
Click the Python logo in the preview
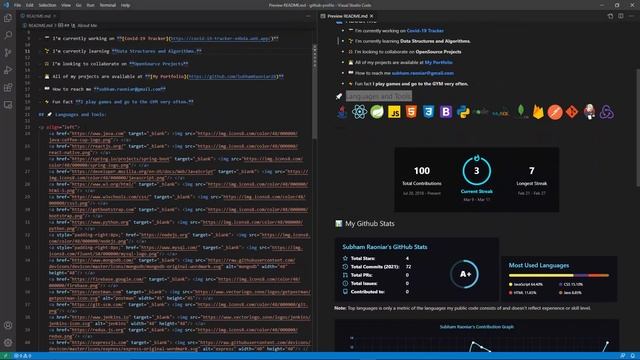point(463,112)
